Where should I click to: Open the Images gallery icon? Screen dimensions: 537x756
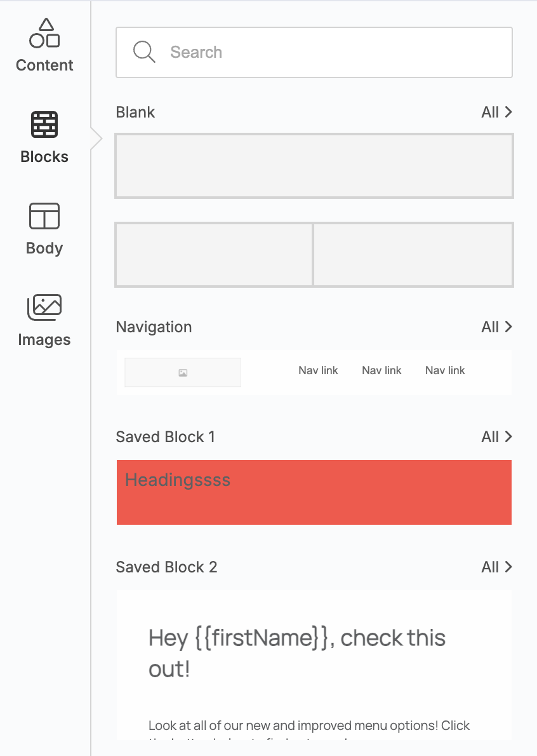[x=44, y=307]
